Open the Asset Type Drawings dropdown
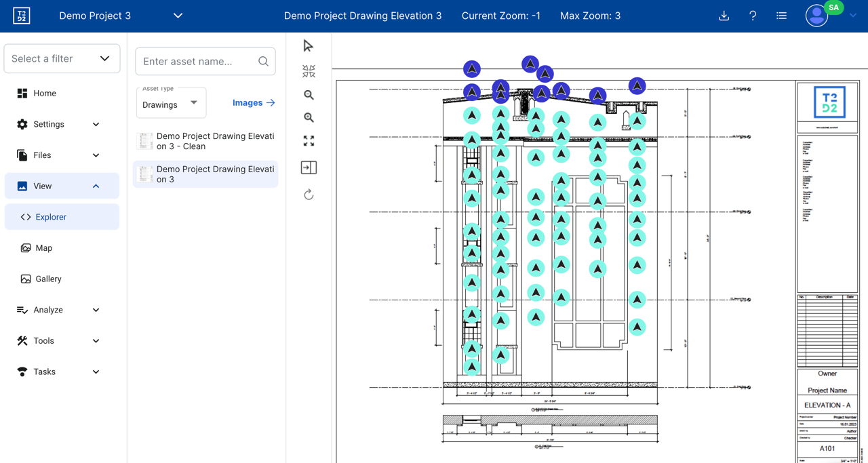This screenshot has height=463, width=868. coord(171,104)
